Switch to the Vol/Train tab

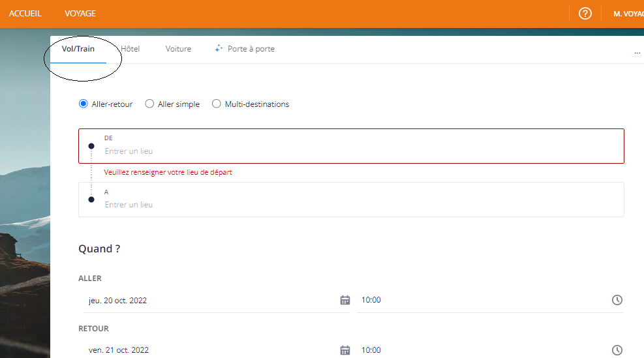[x=78, y=49]
